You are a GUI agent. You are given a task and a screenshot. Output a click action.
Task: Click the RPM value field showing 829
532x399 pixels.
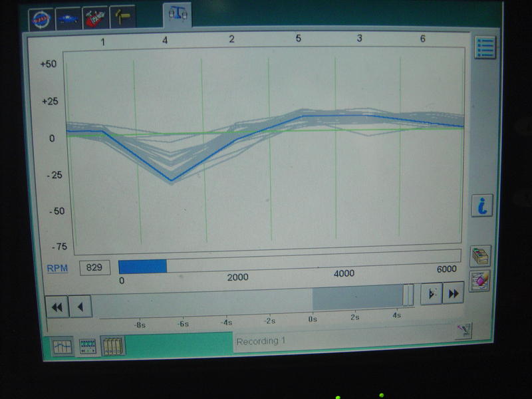coord(94,268)
